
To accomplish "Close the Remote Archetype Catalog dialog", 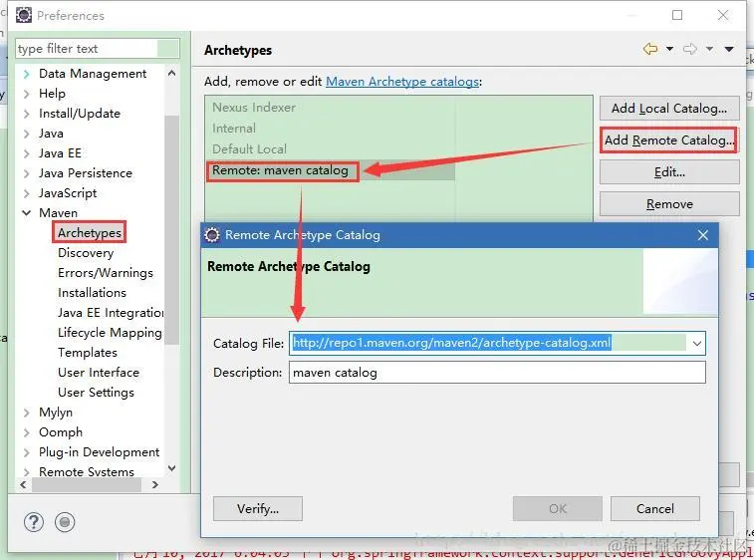I will point(703,235).
